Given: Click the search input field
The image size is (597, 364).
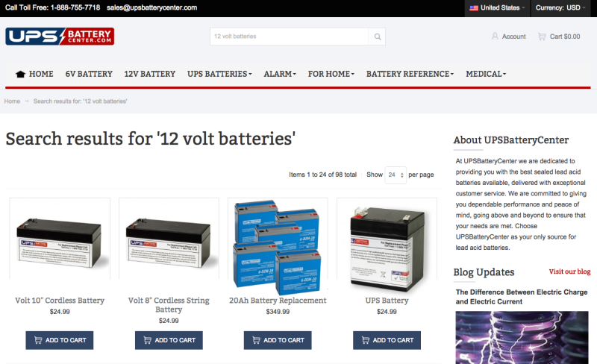Looking at the screenshot, I should [289, 37].
